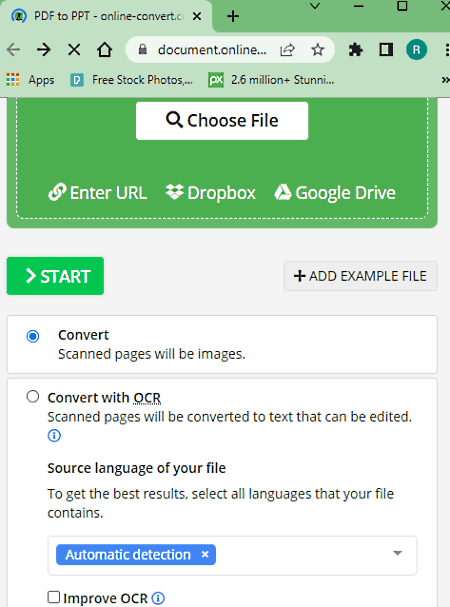Click the OCR info icon
Viewport: 450px width, 607px height.
pos(54,436)
